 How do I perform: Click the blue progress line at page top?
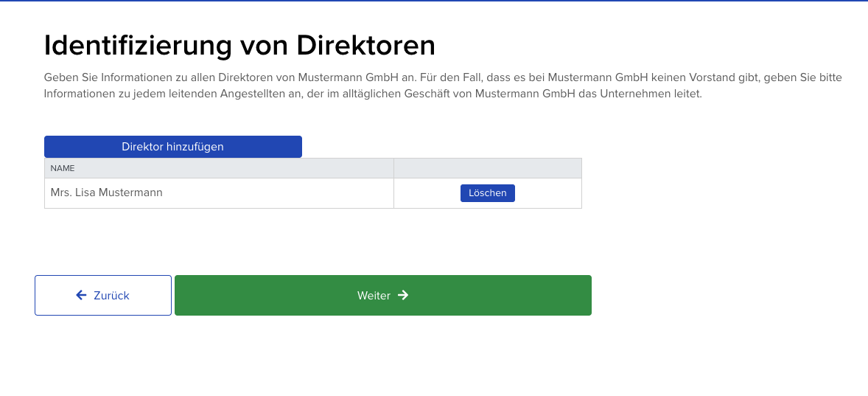(434, 1)
